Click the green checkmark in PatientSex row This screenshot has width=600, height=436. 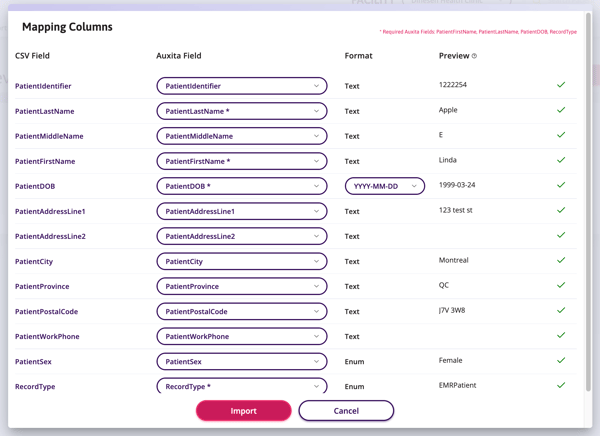(561, 360)
